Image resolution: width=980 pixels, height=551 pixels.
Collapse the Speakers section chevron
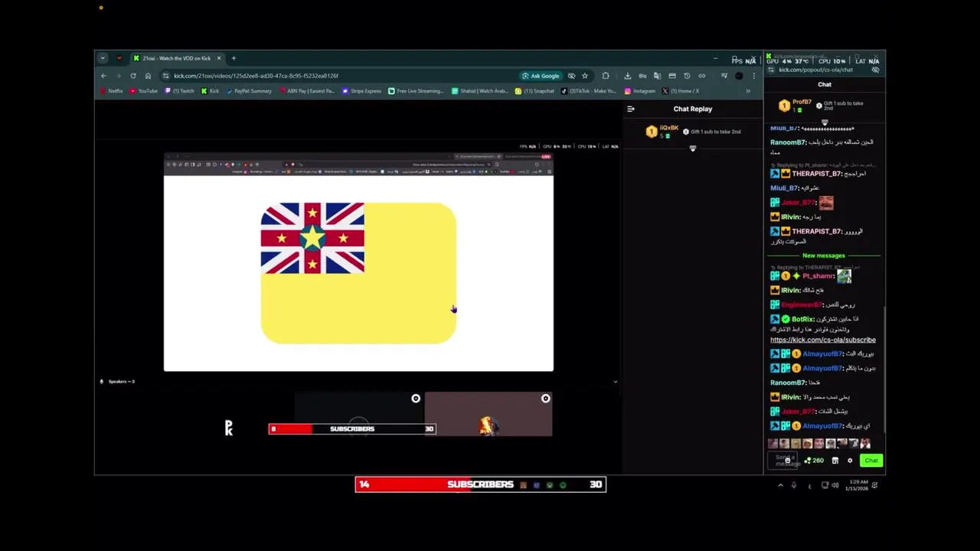(615, 381)
